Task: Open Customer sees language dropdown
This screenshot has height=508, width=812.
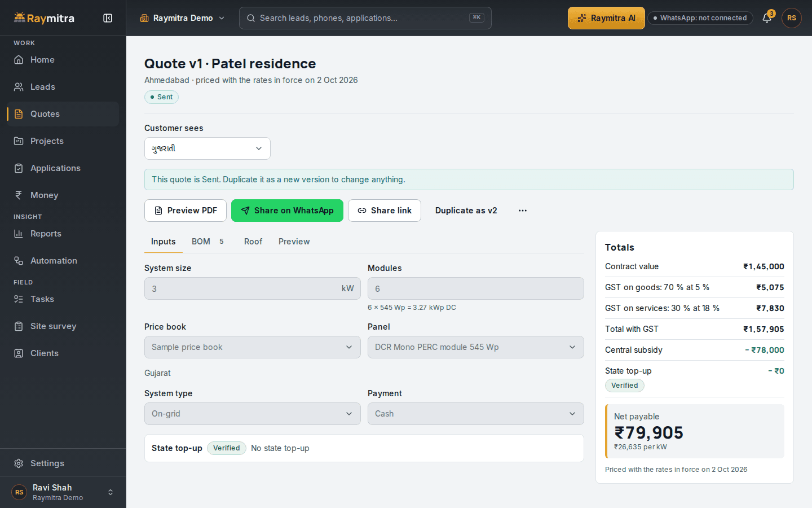Action: [x=208, y=148]
